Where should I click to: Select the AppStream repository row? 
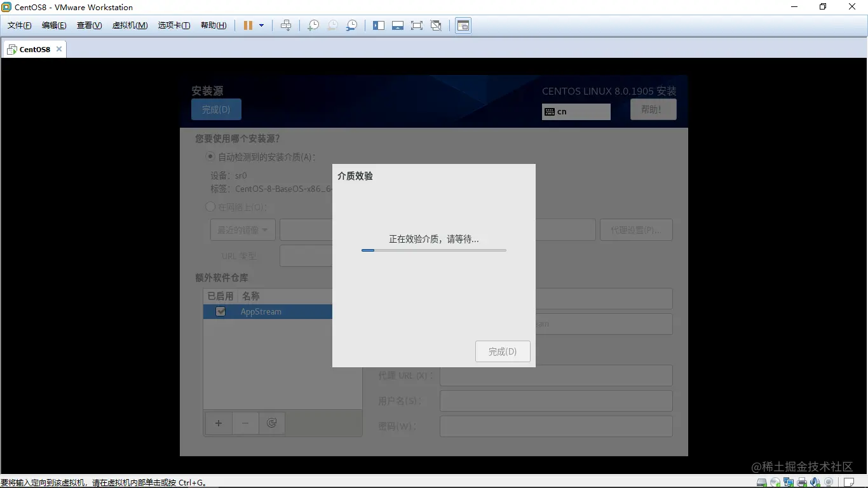click(268, 311)
